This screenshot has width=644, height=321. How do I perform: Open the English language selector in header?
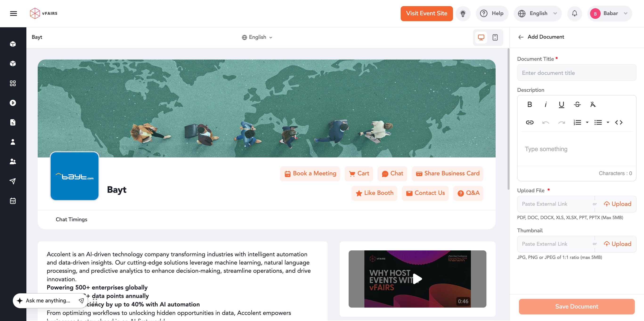coord(538,13)
